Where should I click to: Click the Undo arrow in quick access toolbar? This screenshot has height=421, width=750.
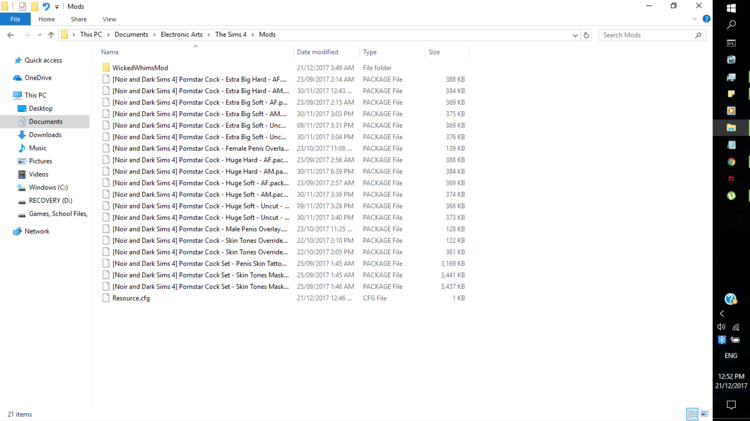point(46,6)
